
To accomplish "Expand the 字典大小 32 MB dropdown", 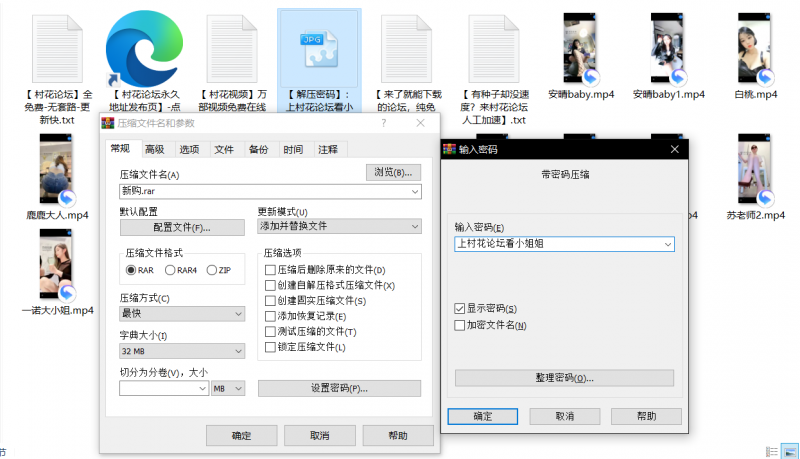I will (182, 351).
